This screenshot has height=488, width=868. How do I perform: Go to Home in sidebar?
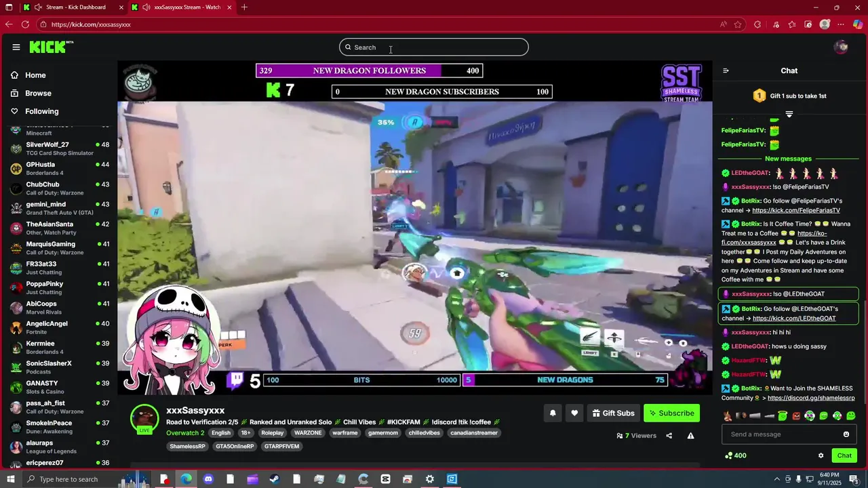tap(35, 75)
